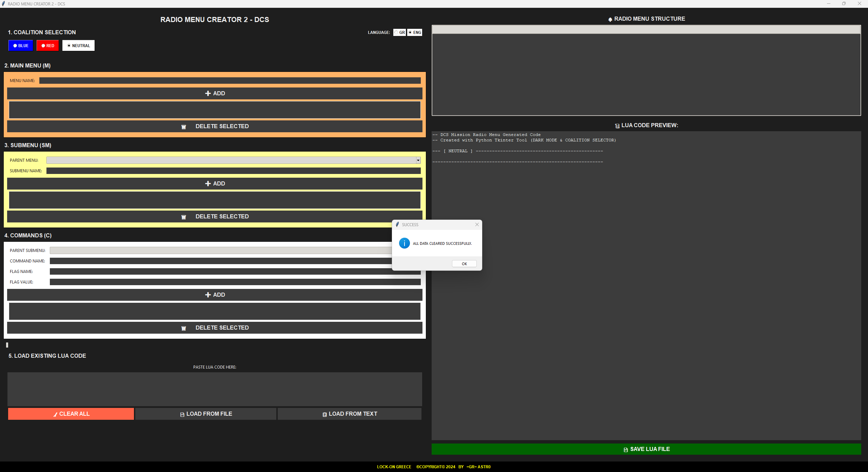868x472 pixels.
Task: Open the PARENT SUBMENU combo box
Action: click(220, 251)
